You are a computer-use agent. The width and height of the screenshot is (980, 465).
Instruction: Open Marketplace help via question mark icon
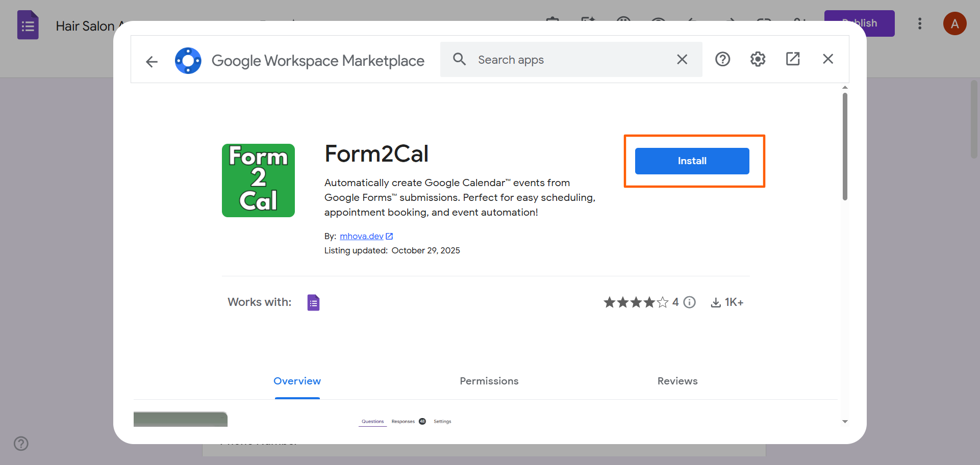click(x=722, y=59)
